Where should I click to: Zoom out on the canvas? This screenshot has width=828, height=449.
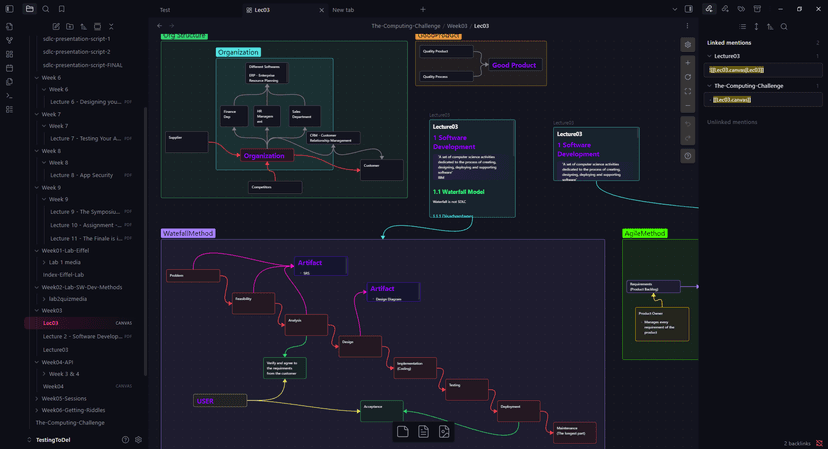688,106
